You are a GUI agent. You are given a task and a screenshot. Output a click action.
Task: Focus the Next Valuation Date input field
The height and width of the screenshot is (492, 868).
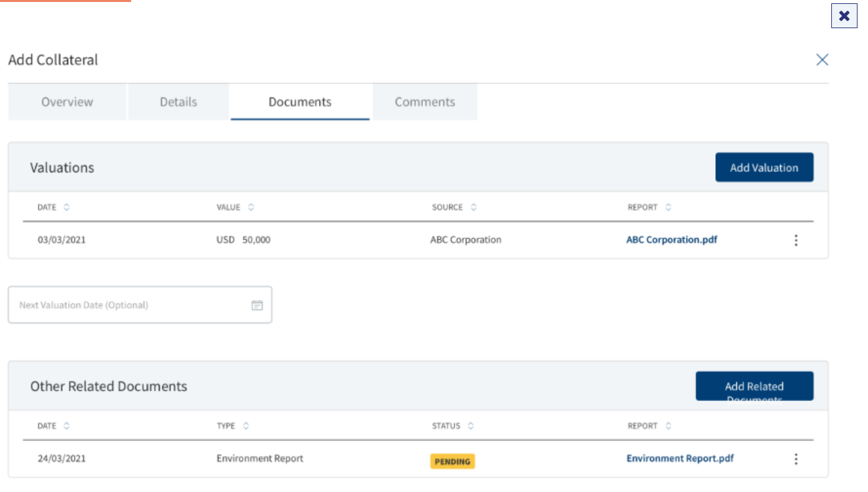tap(140, 305)
